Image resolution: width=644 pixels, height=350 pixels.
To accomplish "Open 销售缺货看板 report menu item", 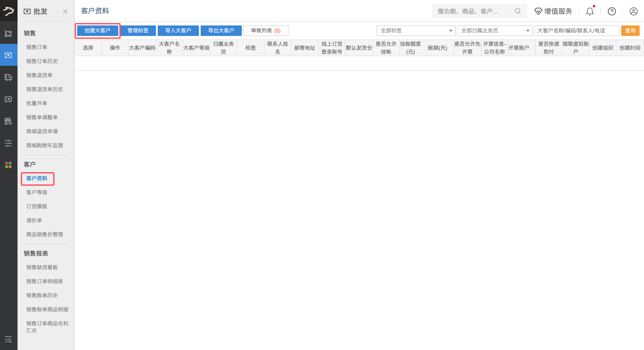I will pos(42,267).
